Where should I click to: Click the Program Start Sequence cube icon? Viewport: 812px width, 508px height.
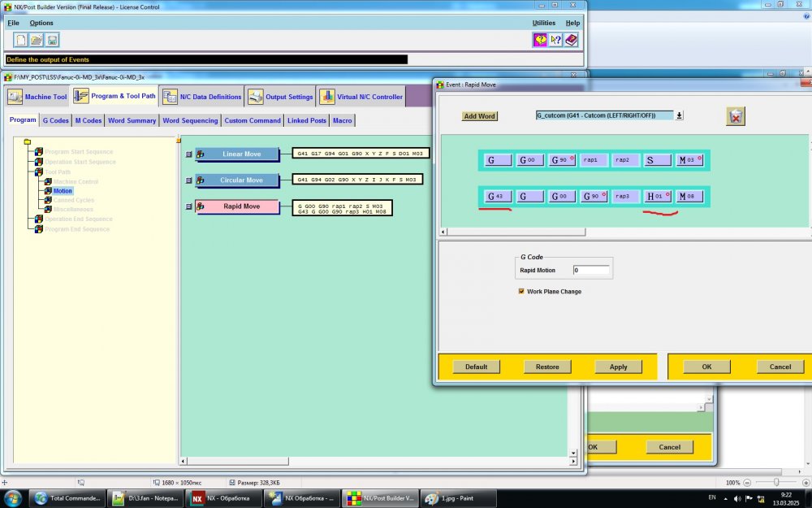click(x=39, y=152)
